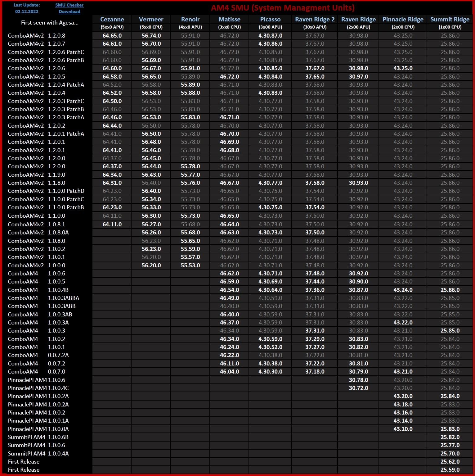
Task: Click the Pinnacle Ridge cell 43.10.0
Action: [403, 429]
